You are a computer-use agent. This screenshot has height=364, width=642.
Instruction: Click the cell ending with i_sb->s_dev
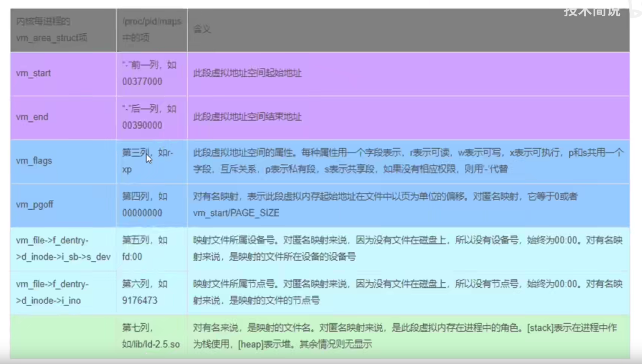coord(63,249)
